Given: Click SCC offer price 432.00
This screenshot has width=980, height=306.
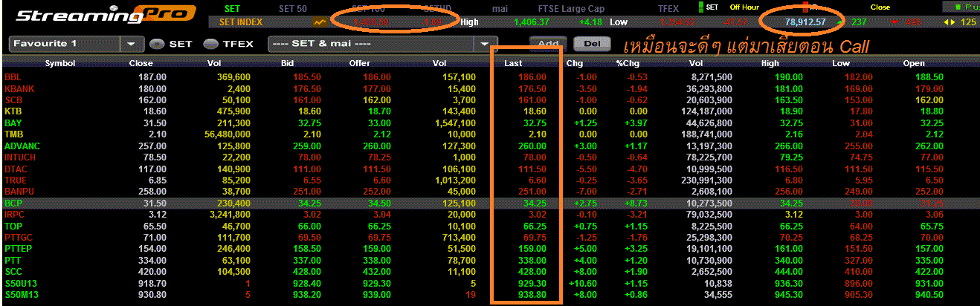Looking at the screenshot, I should tap(377, 272).
